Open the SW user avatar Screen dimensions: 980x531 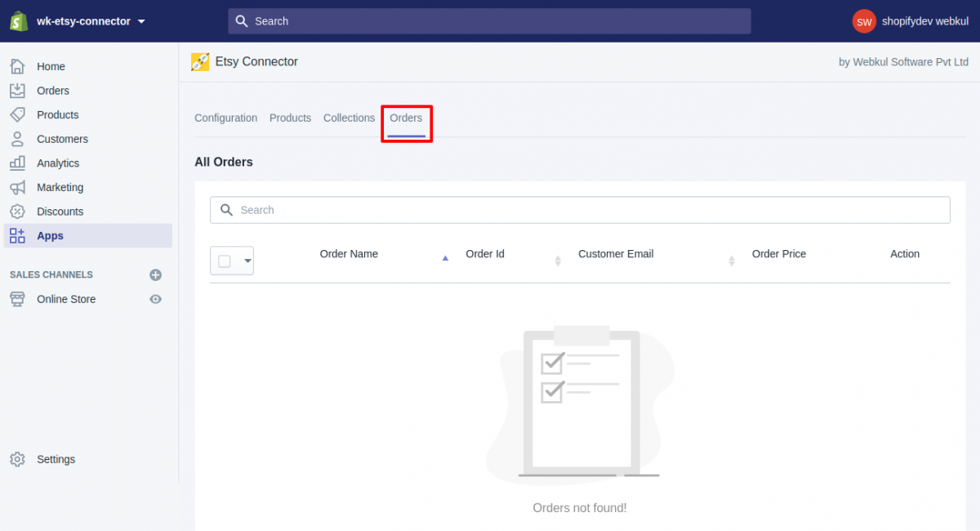point(864,21)
